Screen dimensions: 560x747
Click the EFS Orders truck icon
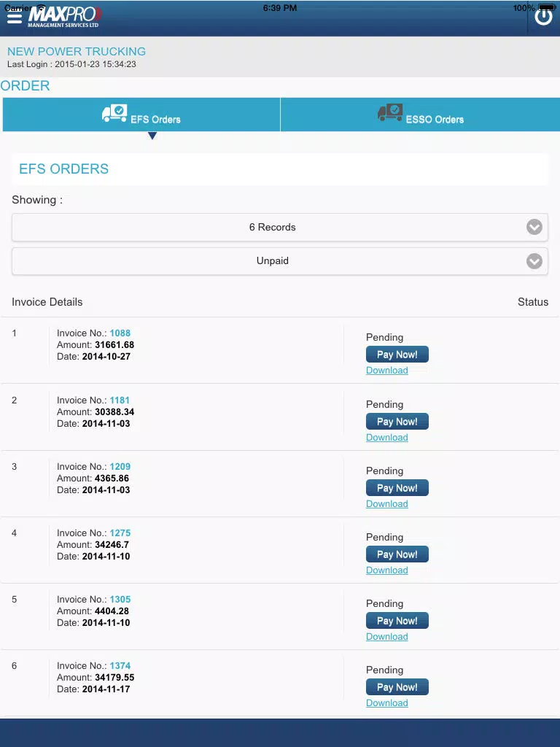[x=114, y=114]
